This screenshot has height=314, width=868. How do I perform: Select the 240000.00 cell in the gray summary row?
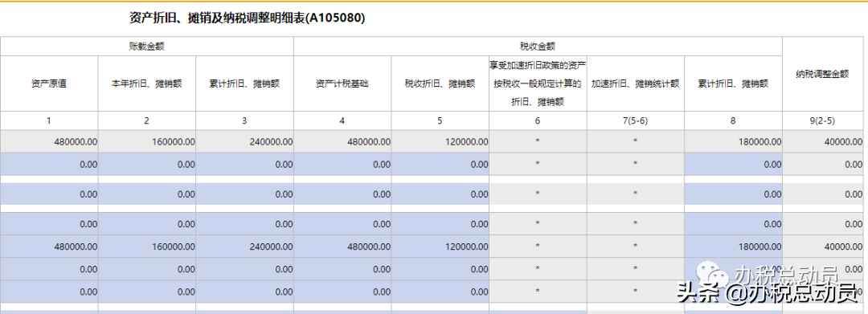(244, 141)
